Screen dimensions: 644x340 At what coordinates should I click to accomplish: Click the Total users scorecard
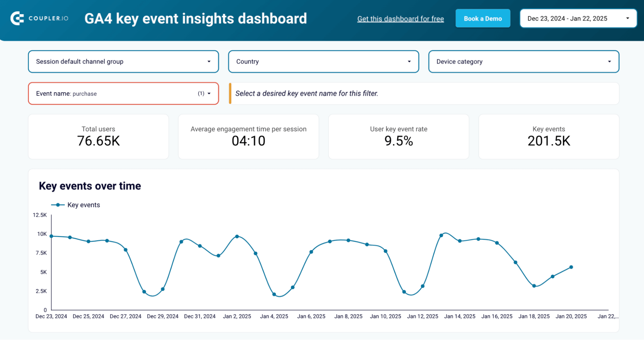[x=98, y=136]
